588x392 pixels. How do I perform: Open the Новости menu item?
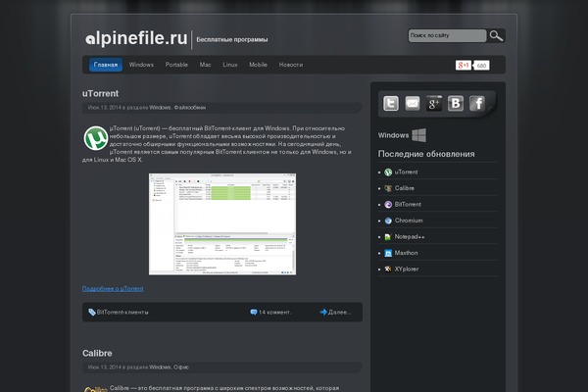[x=291, y=65]
